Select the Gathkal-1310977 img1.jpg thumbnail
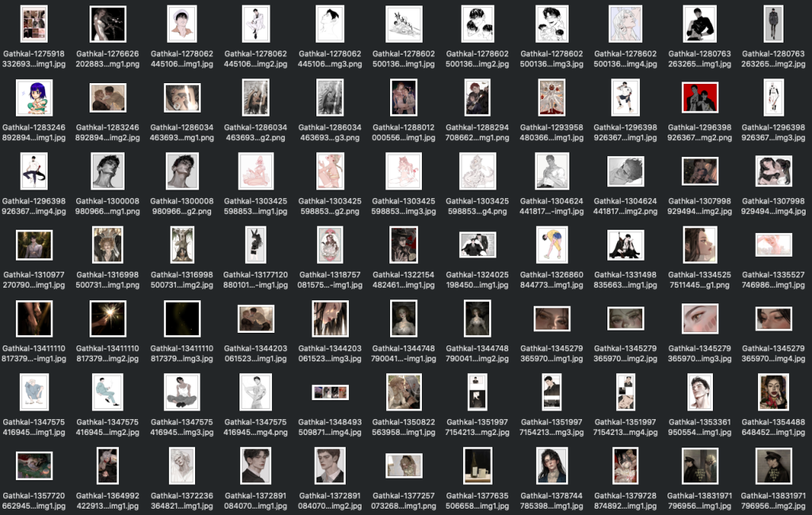The image size is (812, 515). (x=33, y=245)
